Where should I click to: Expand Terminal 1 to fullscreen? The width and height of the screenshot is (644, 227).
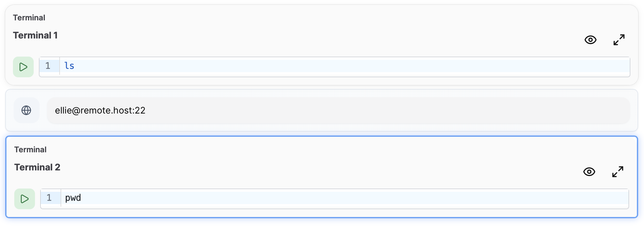(619, 40)
